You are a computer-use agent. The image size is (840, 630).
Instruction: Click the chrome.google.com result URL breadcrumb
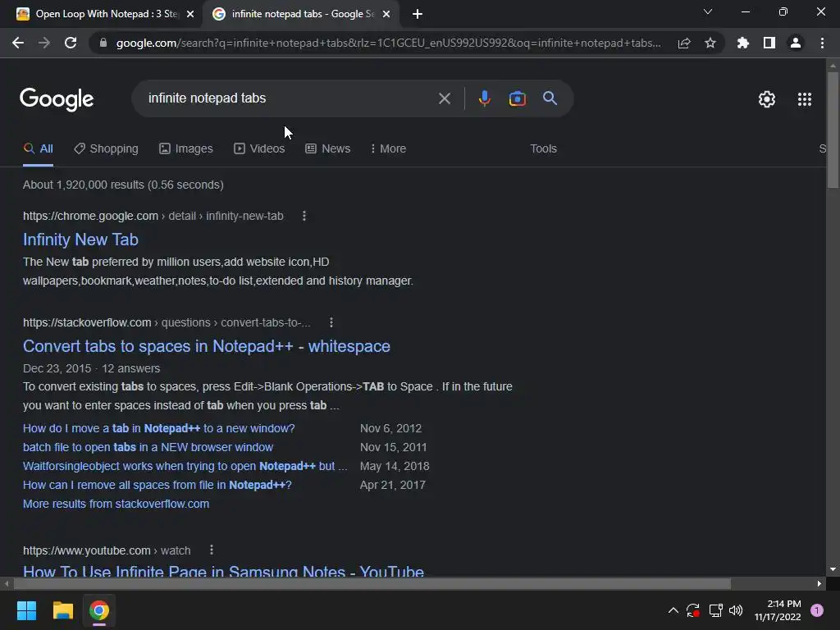(153, 216)
